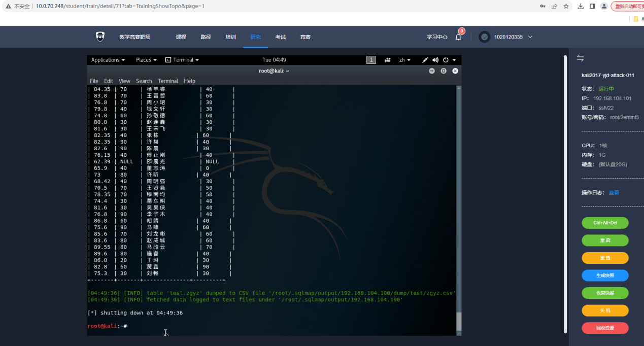Switch to the 考试 navigation tab
This screenshot has height=346, width=644.
coord(280,37)
